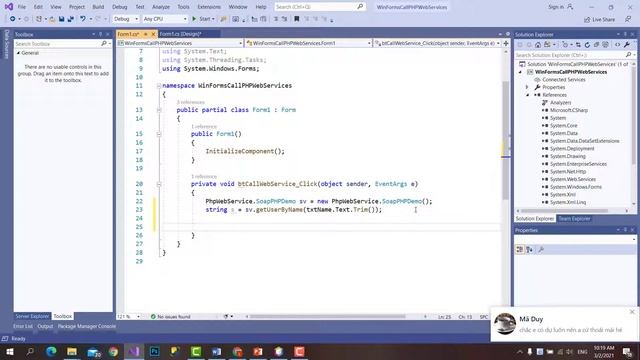640x360 pixels.
Task: Toggle the Bookmark icon in toolbar
Action: pos(297,19)
